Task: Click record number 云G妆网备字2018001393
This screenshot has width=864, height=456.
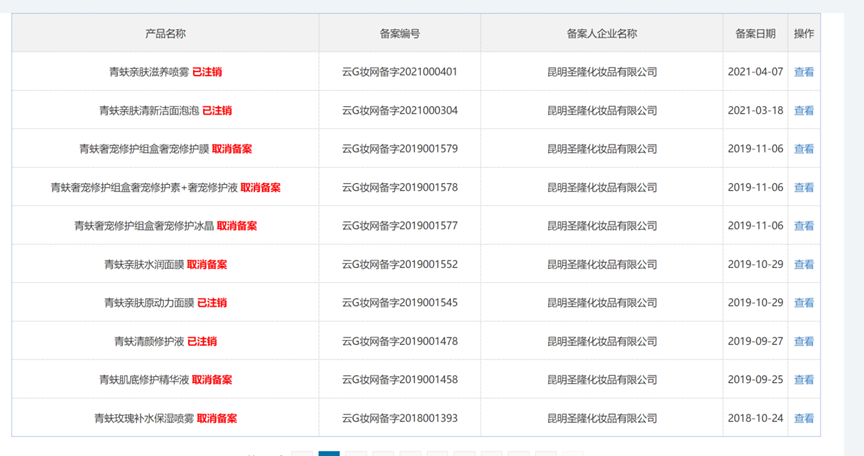Action: [x=399, y=419]
